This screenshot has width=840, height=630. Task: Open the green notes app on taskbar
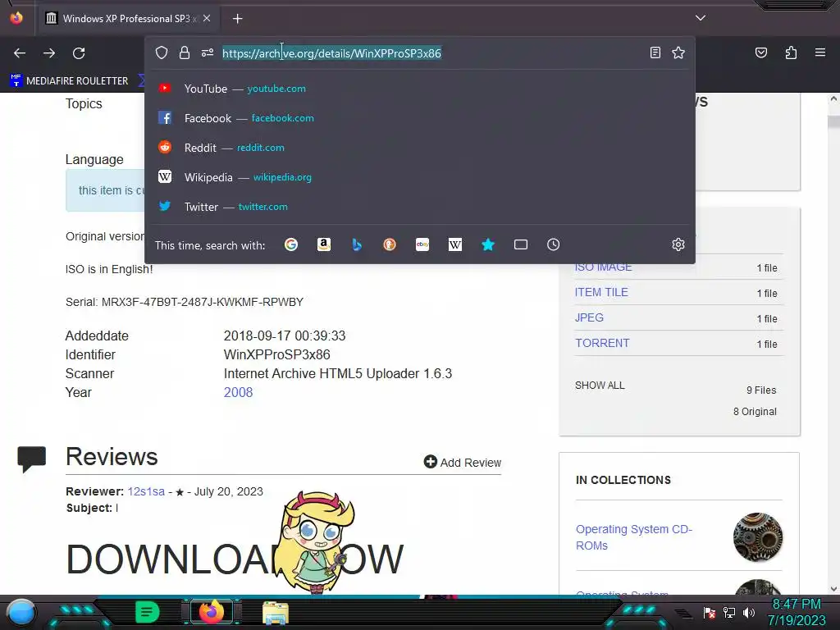(x=148, y=612)
